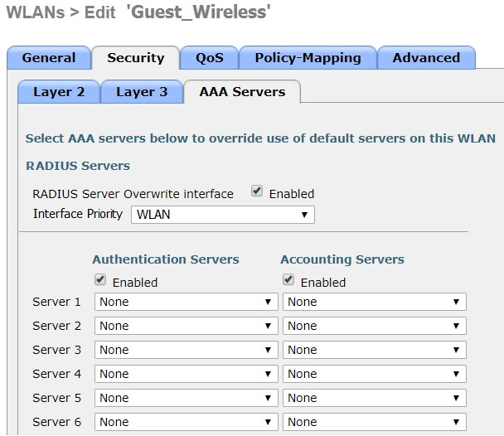Select the Layer 2 security tab
Image resolution: width=504 pixels, height=436 pixels.
[x=59, y=92]
